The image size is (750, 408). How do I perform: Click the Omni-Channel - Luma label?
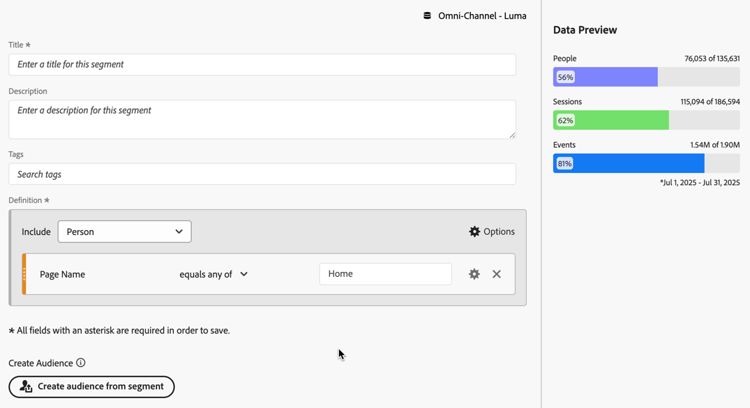[x=482, y=16]
